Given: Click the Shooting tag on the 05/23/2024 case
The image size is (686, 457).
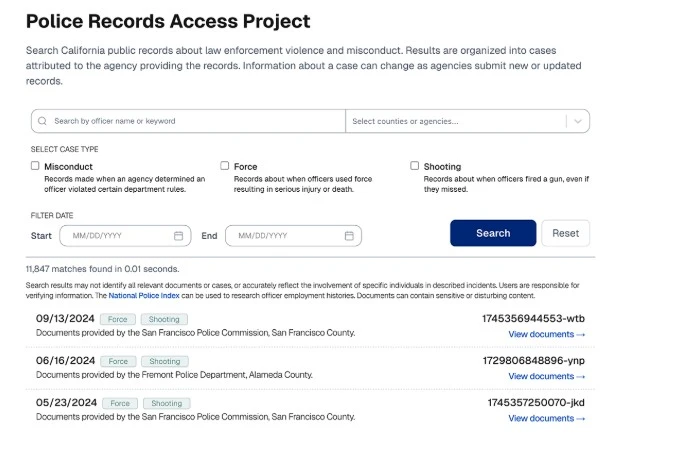Looking at the screenshot, I should pos(167,403).
